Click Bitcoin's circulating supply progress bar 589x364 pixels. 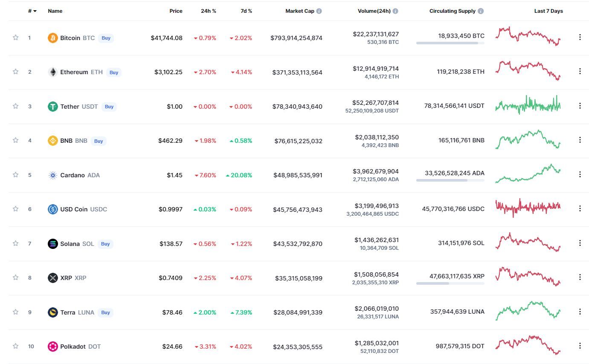point(450,43)
